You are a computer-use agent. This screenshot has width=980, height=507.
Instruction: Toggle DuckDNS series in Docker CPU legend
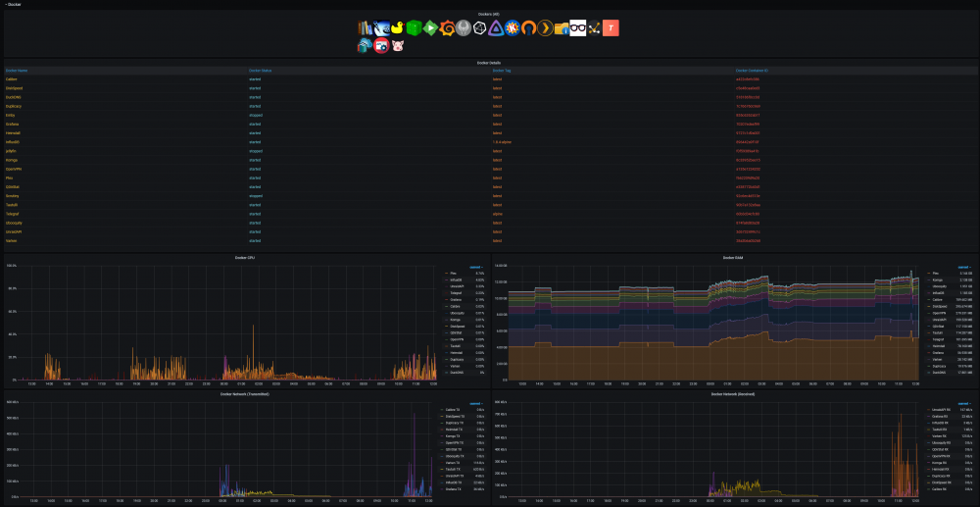point(456,373)
